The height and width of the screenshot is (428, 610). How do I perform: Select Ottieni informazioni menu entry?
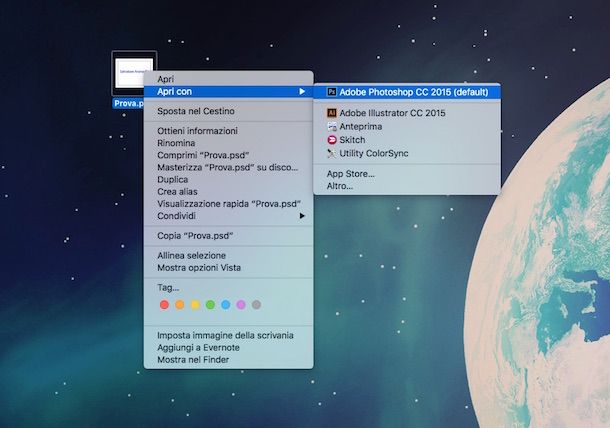pos(197,131)
